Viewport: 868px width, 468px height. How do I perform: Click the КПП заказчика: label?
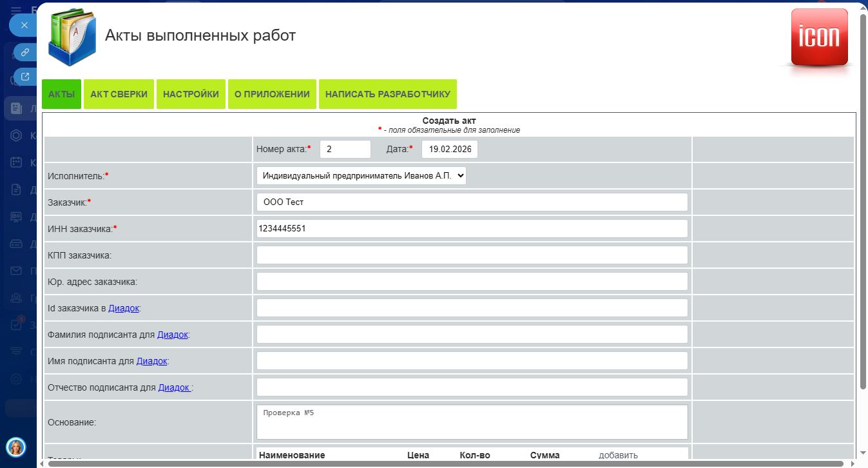pyautogui.click(x=80, y=255)
